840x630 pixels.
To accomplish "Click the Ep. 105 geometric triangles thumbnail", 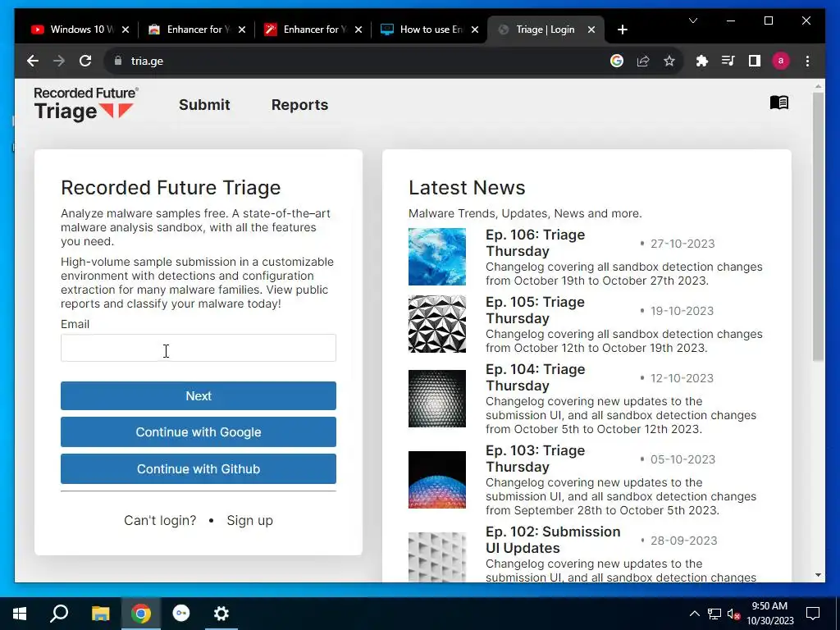I will [x=436, y=324].
